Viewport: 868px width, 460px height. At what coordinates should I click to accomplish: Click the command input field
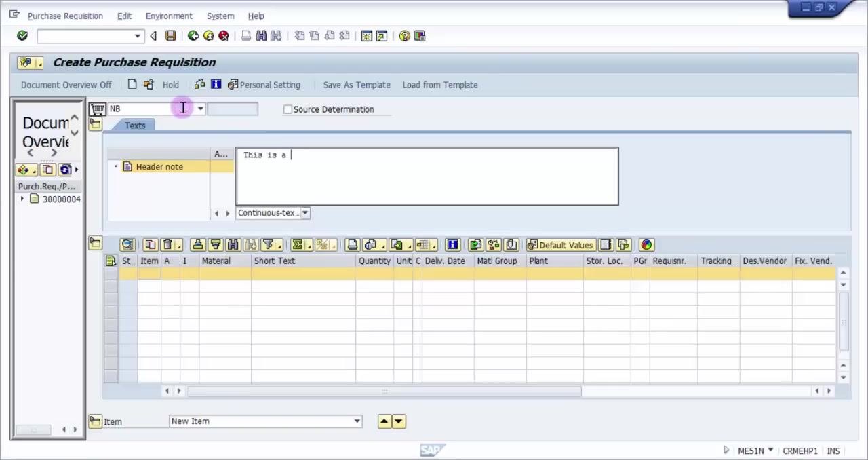click(x=85, y=36)
